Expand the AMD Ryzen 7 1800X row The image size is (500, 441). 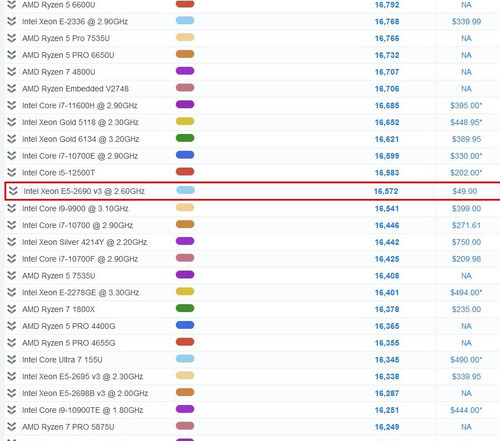coord(12,309)
